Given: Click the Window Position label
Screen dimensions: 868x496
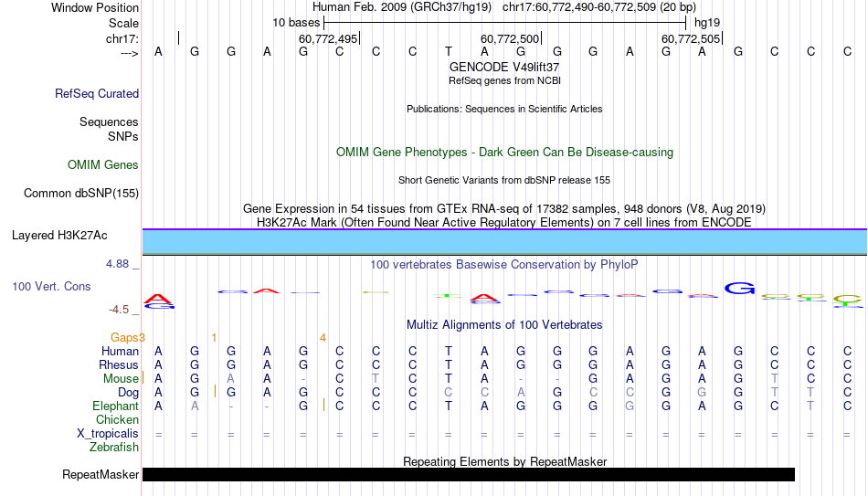Looking at the screenshot, I should [x=95, y=7].
